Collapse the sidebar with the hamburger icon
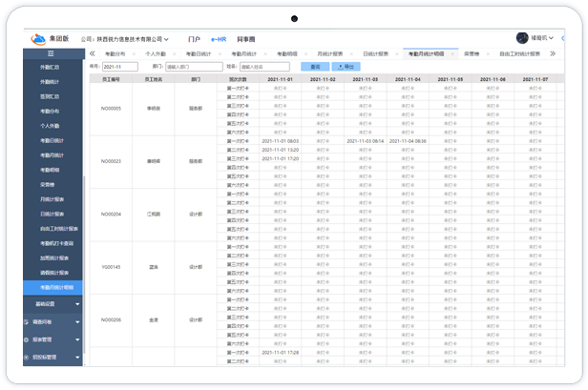Viewport: 588px width, 390px height. point(51,53)
